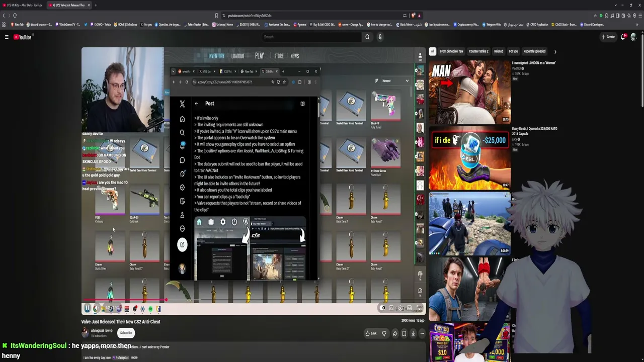This screenshot has width=644, height=362.
Task: Open the "Uniswap | Home" bookmark
Action: coord(223,24)
